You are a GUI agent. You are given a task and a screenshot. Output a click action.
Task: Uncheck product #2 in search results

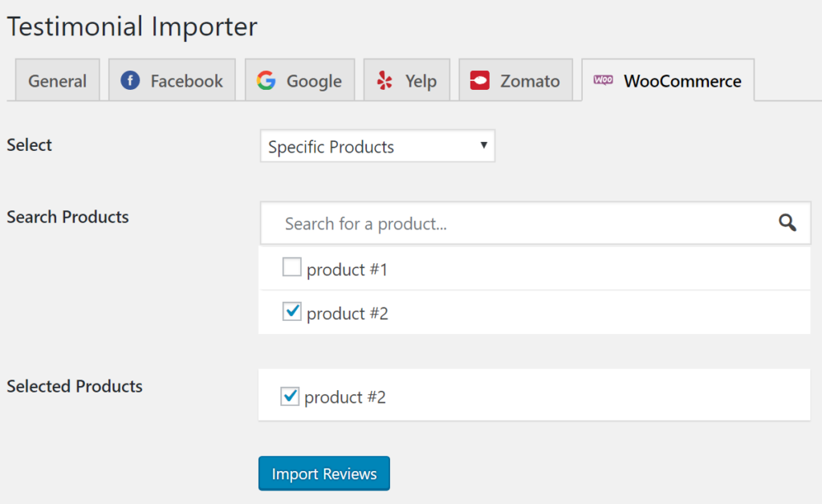[x=291, y=311]
